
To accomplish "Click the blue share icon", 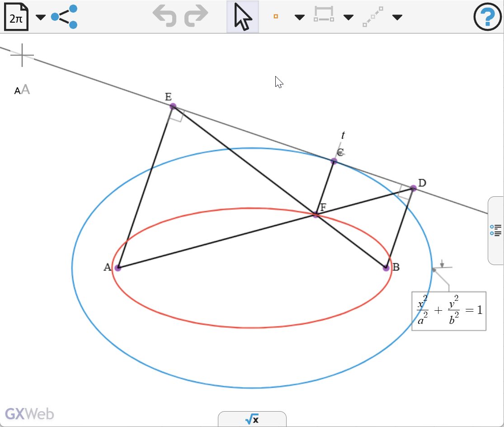I will point(64,17).
